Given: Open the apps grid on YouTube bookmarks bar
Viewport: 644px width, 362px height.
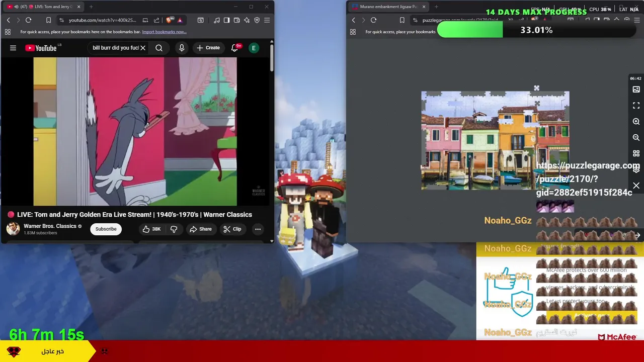Looking at the screenshot, I should point(8,32).
